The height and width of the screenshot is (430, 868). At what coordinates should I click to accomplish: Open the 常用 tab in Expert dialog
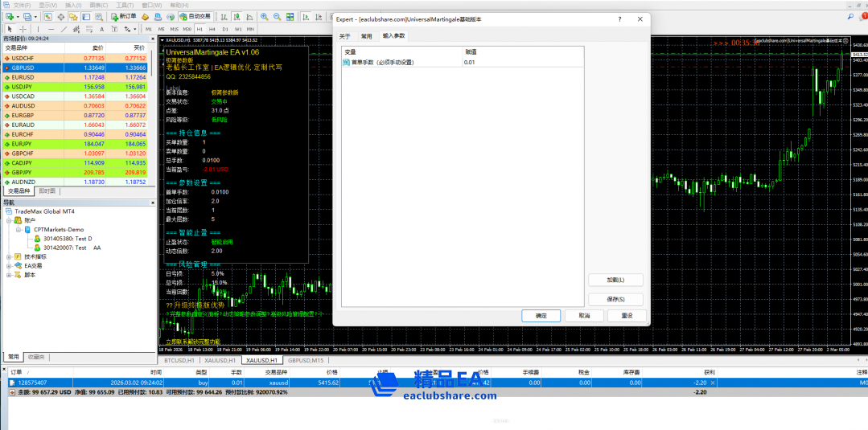point(366,36)
